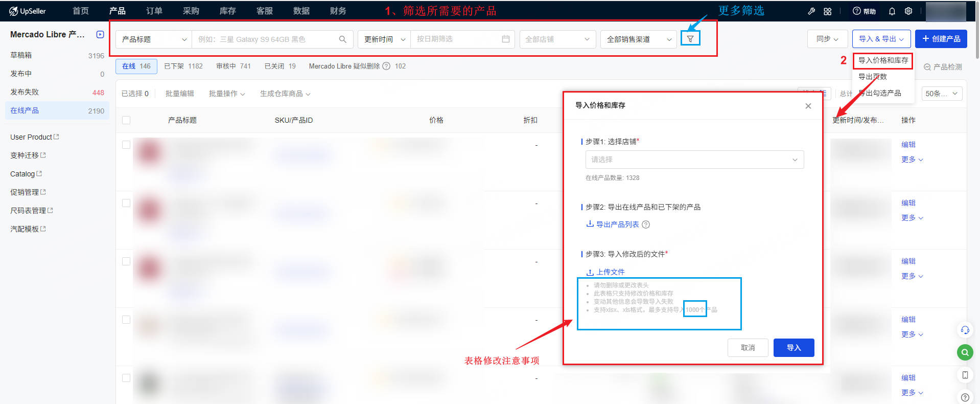Image resolution: width=980 pixels, height=404 pixels.
Task: Click 编辑 link in first product row
Action: 908,145
